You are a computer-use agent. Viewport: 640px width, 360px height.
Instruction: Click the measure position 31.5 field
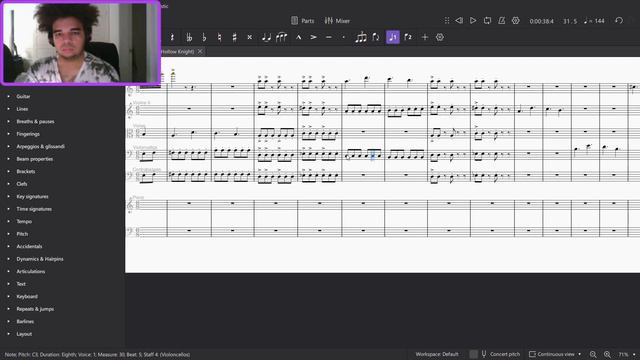(570, 21)
